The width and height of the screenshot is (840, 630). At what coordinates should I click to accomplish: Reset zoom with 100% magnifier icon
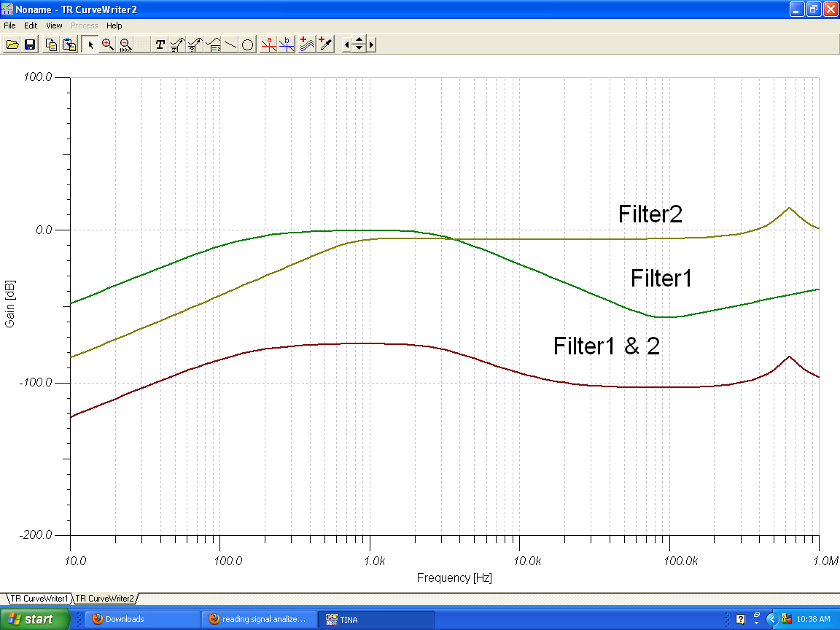tap(125, 44)
